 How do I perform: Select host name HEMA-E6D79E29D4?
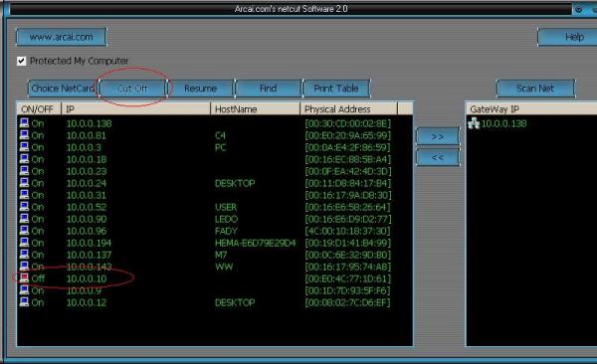[256, 243]
